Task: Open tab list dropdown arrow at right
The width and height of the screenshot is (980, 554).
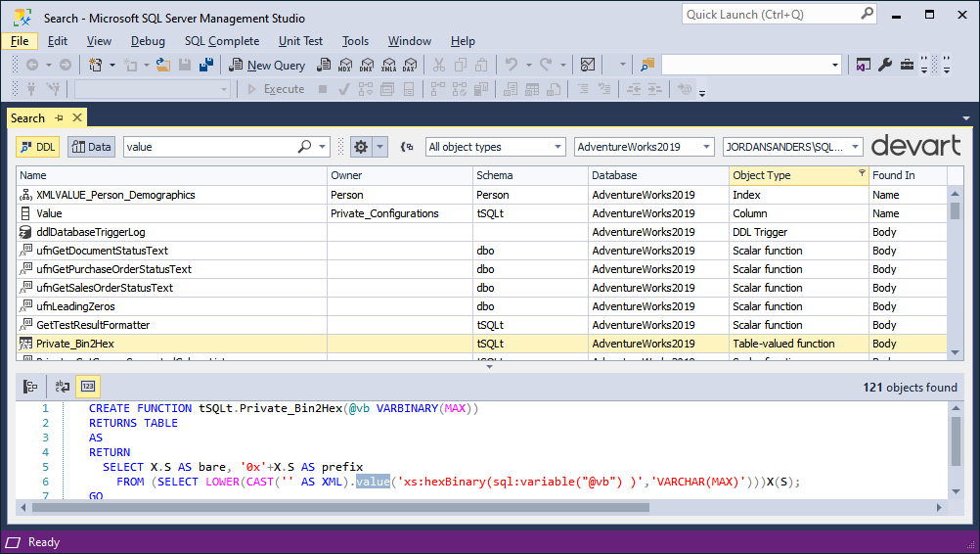Action: [966, 118]
